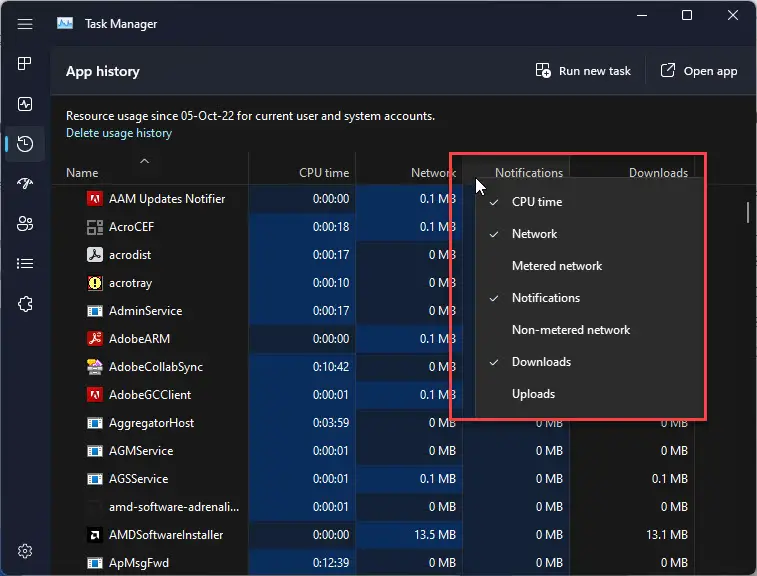The image size is (757, 576).
Task: Click the AcroCEF app icon
Action: tap(95, 227)
